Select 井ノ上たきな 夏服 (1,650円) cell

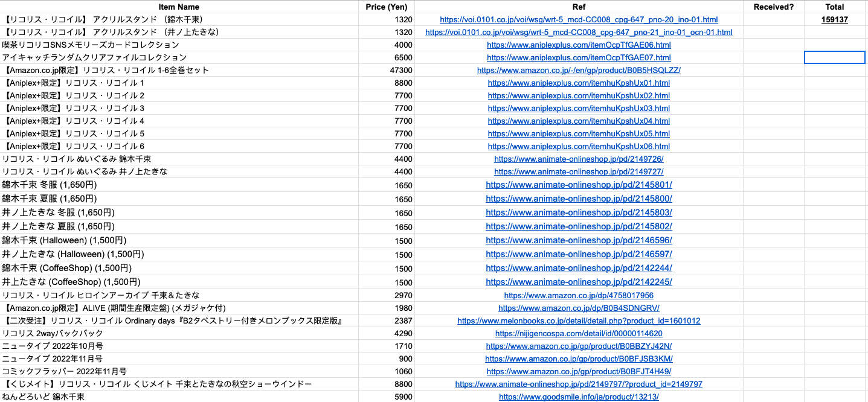click(x=179, y=227)
